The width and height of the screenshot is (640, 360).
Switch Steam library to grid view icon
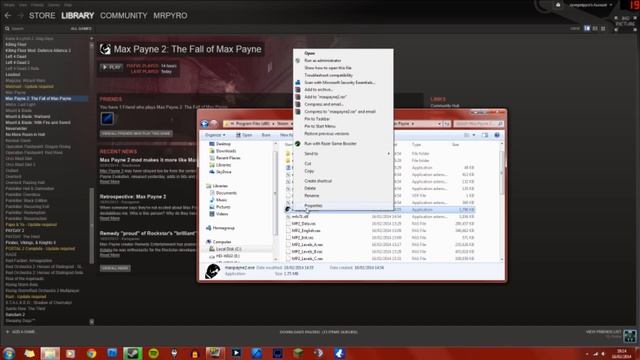point(603,28)
